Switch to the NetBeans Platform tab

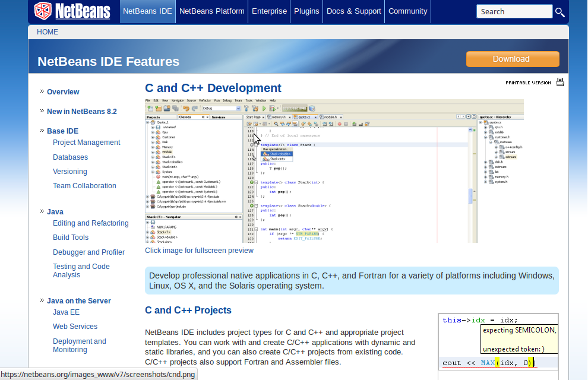point(212,11)
